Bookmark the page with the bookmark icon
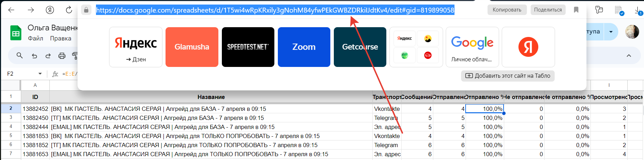 pyautogui.click(x=576, y=10)
